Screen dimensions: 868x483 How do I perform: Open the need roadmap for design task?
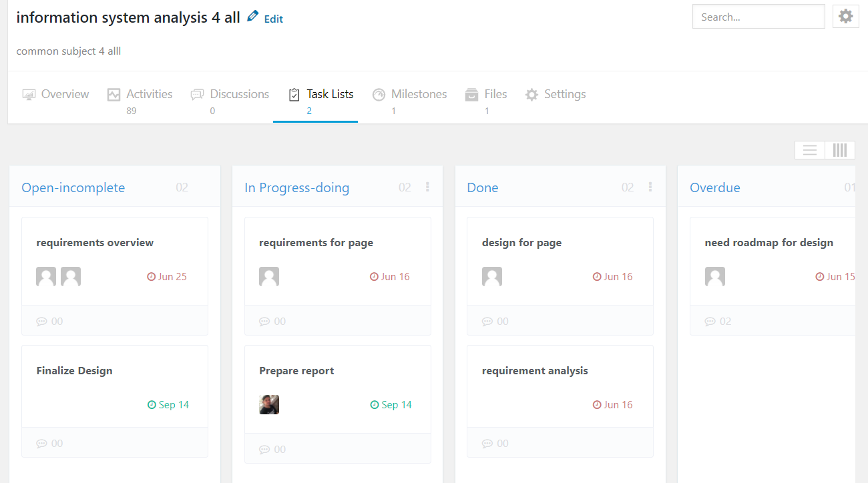pyautogui.click(x=769, y=243)
